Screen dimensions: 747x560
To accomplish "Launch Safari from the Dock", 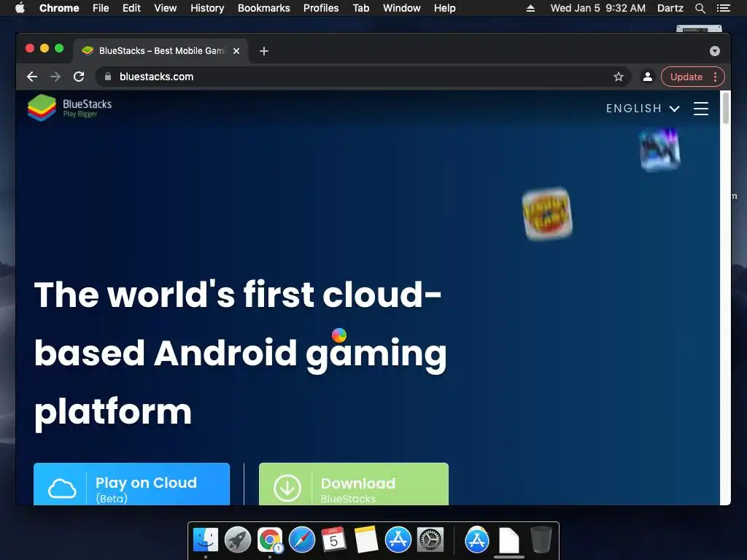I will [301, 540].
